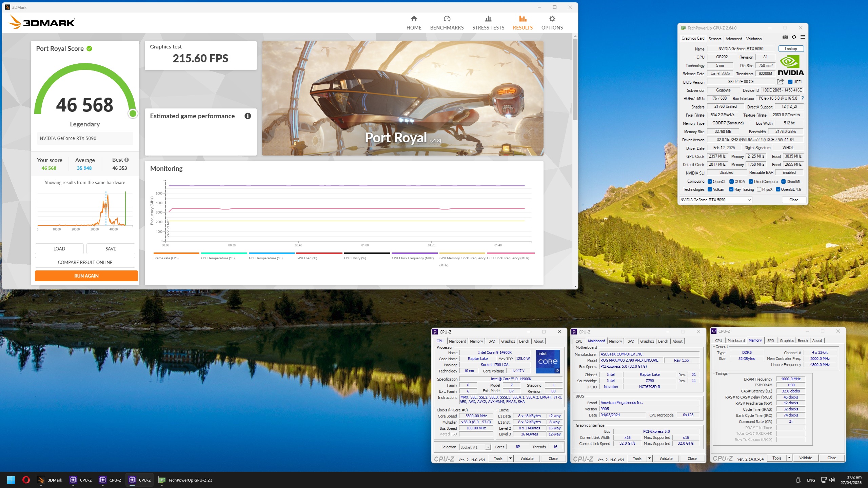
Task: Open the GPU selection dropdown in GPU-Z
Action: pyautogui.click(x=716, y=200)
